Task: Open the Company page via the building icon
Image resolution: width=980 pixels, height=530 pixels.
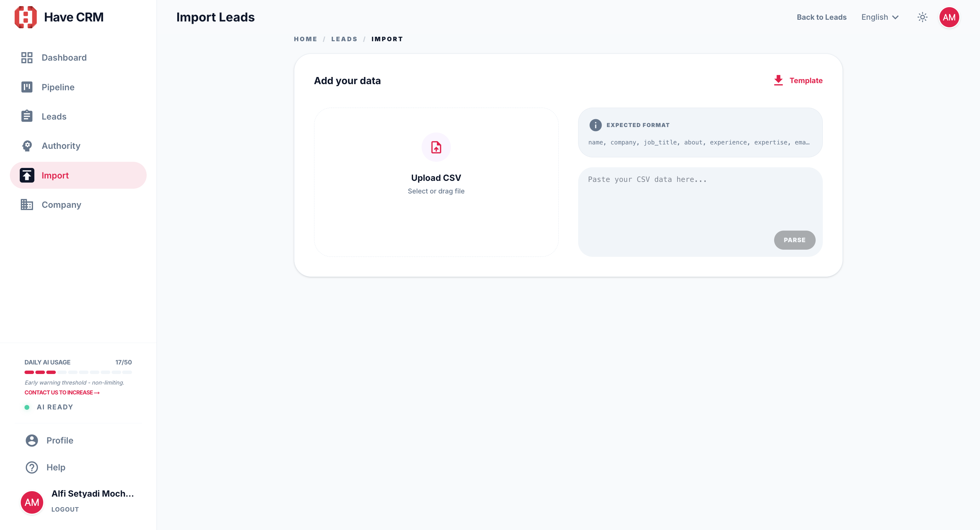Action: [27, 204]
